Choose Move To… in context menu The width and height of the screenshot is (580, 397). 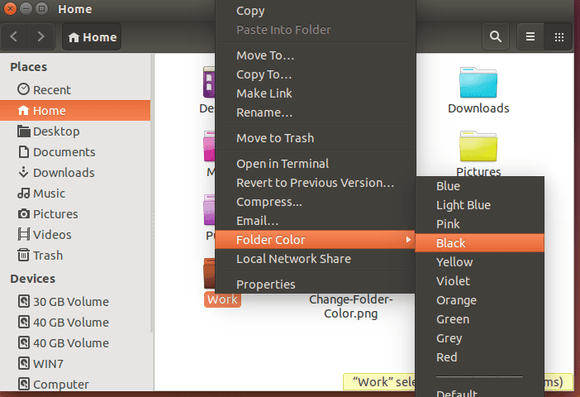(315, 55)
